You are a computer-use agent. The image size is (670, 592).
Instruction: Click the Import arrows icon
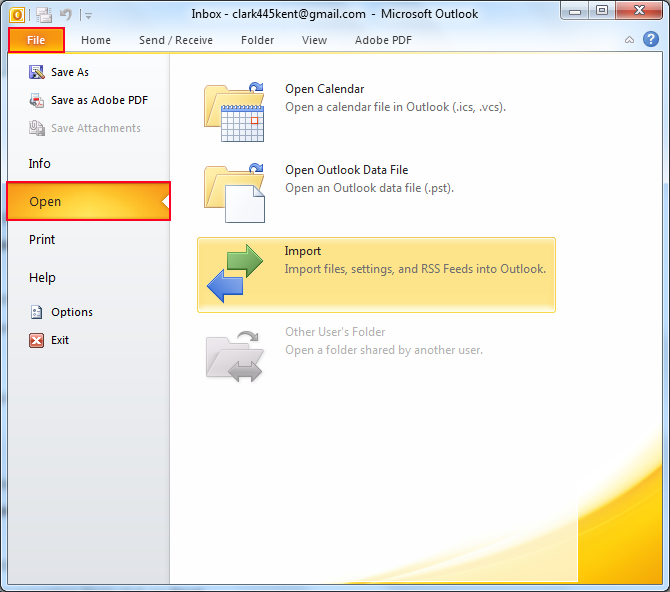coord(235,274)
